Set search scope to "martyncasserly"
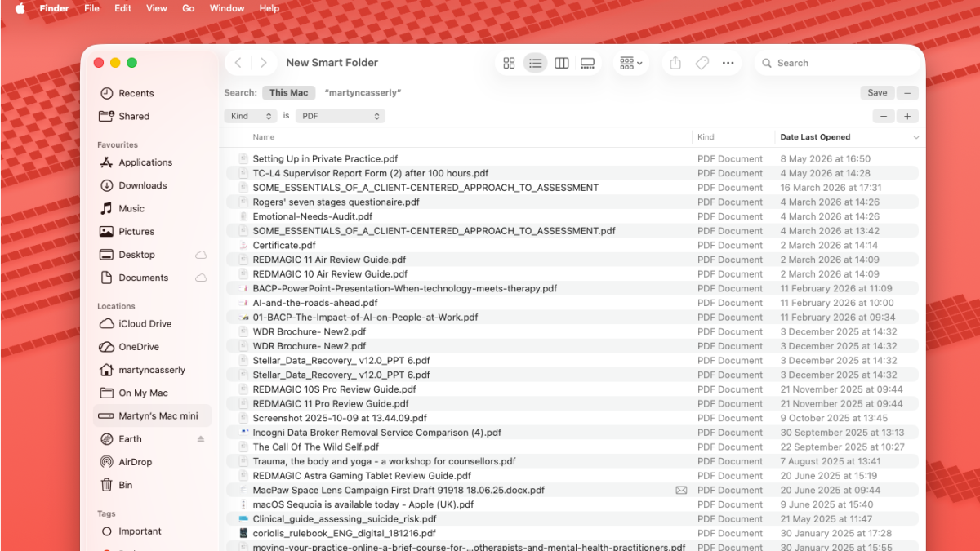Viewport: 980px width, 551px height. pos(363,93)
